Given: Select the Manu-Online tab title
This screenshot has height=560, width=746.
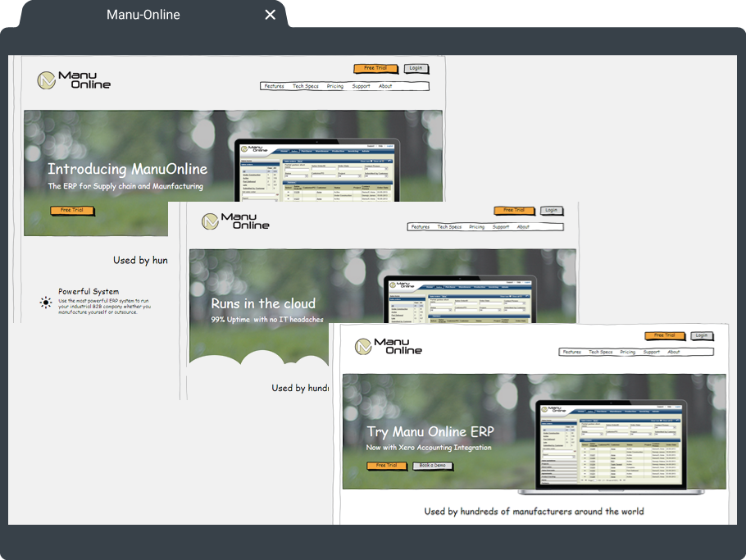Looking at the screenshot, I should pyautogui.click(x=143, y=15).
